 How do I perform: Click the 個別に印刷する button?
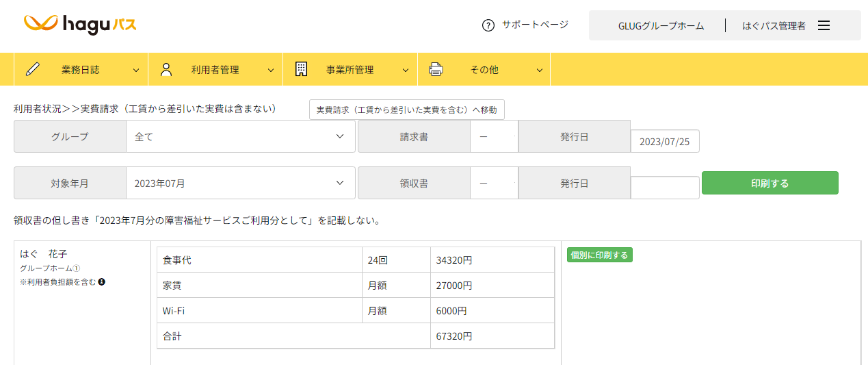(600, 255)
